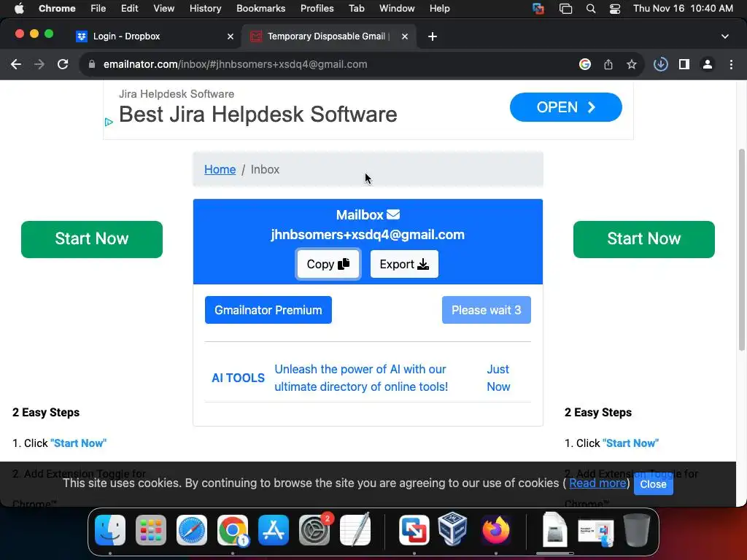Open the View menu

[164, 9]
